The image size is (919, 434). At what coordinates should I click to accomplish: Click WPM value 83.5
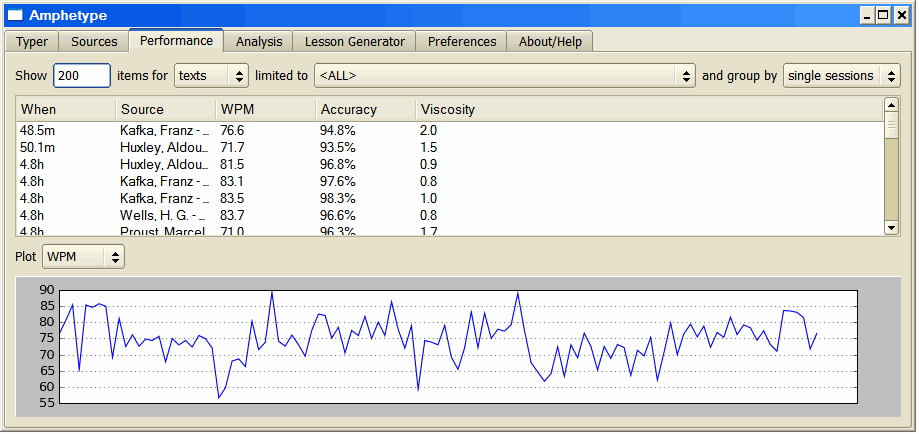pos(232,199)
